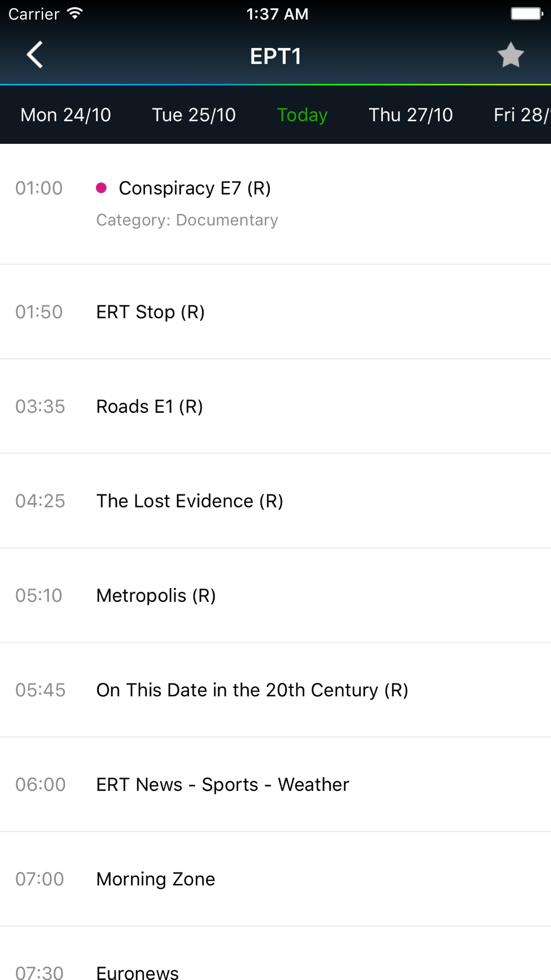Check the Wi-Fi status icon
Viewport: 551px width, 980px height.
[75, 13]
